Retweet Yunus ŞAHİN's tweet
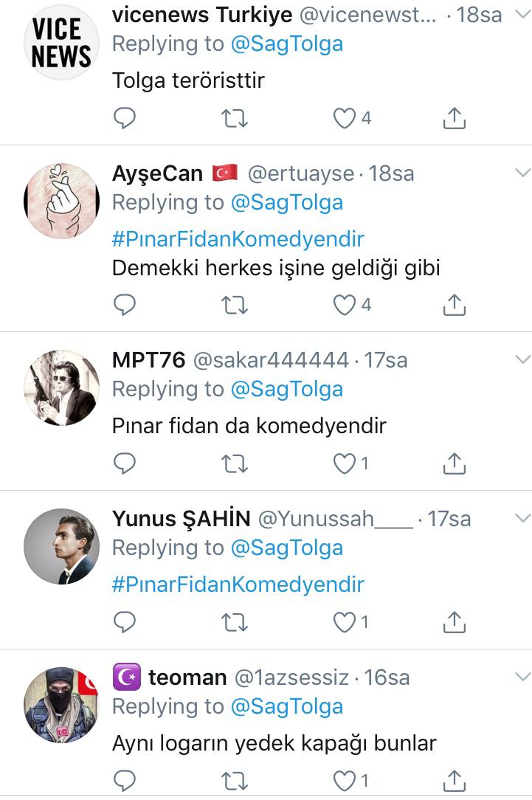Image resolution: width=532 pixels, height=800 pixels. [235, 622]
